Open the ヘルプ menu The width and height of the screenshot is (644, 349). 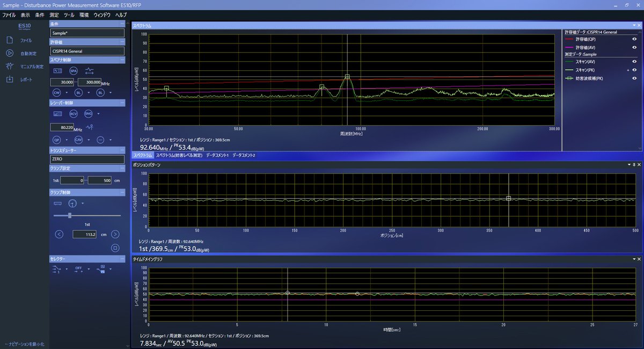[x=121, y=15]
